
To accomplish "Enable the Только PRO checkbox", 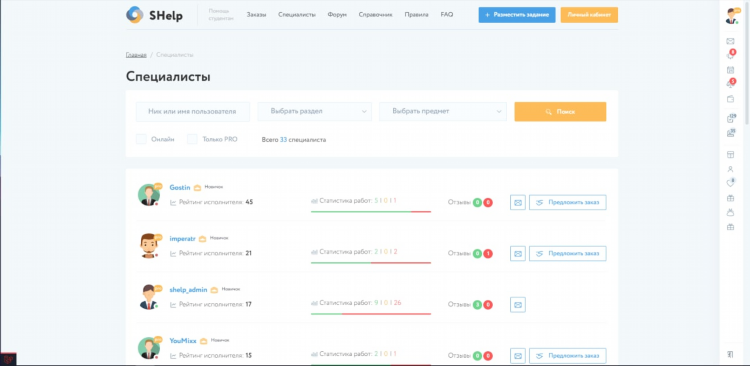I will coord(192,139).
